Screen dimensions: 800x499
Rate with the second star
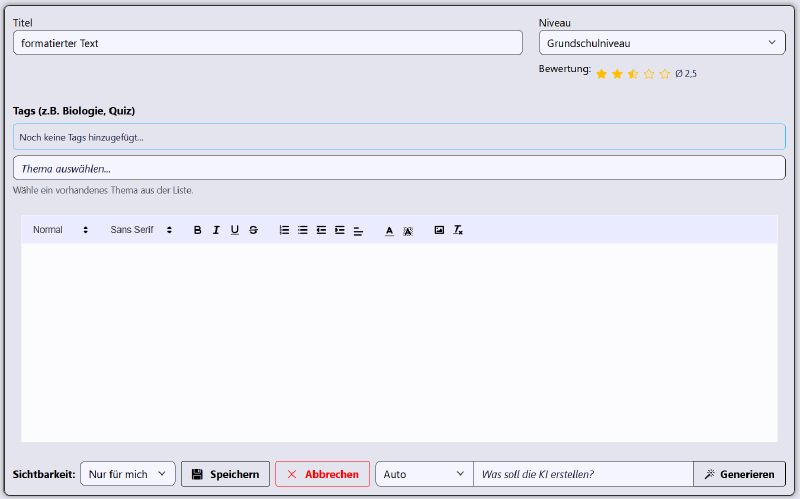[617, 74]
